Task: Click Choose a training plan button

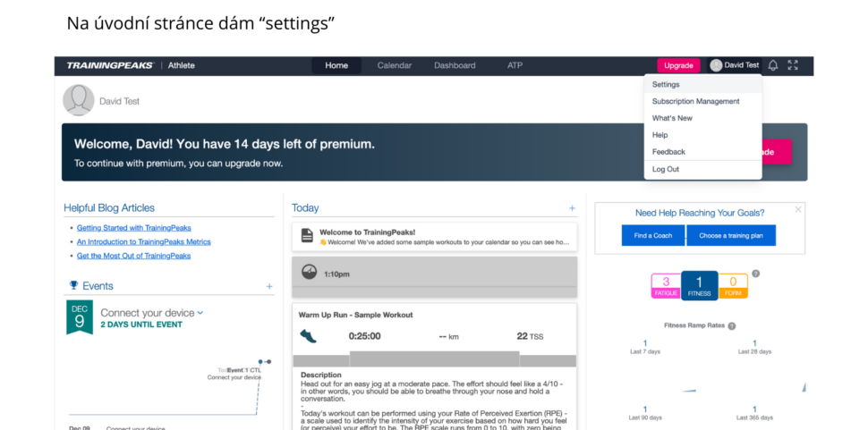Action: pos(731,235)
